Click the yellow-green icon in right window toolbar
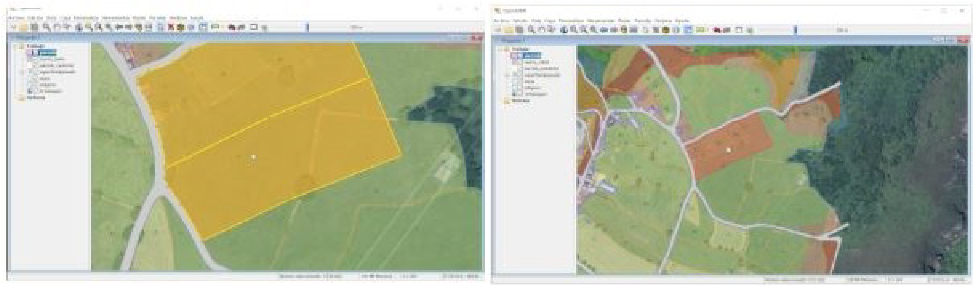The height and width of the screenshot is (288, 980). click(700, 30)
